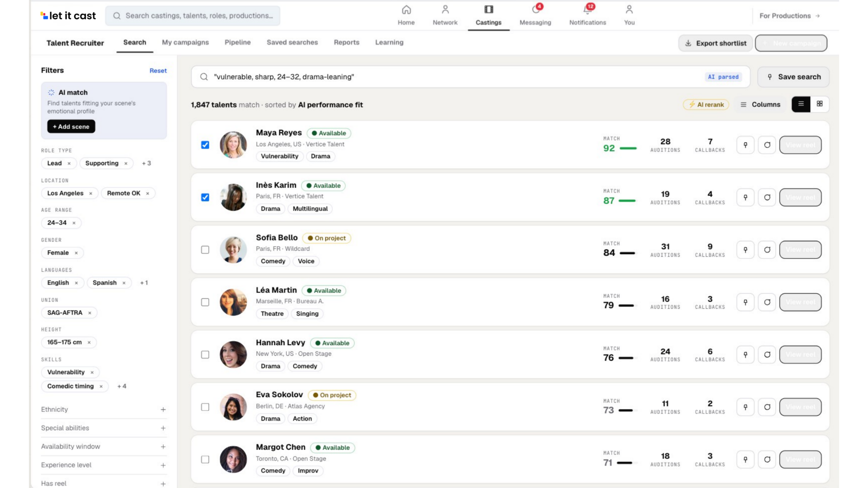868x488 pixels.
Task: Switch to the grid view layout
Action: [820, 104]
